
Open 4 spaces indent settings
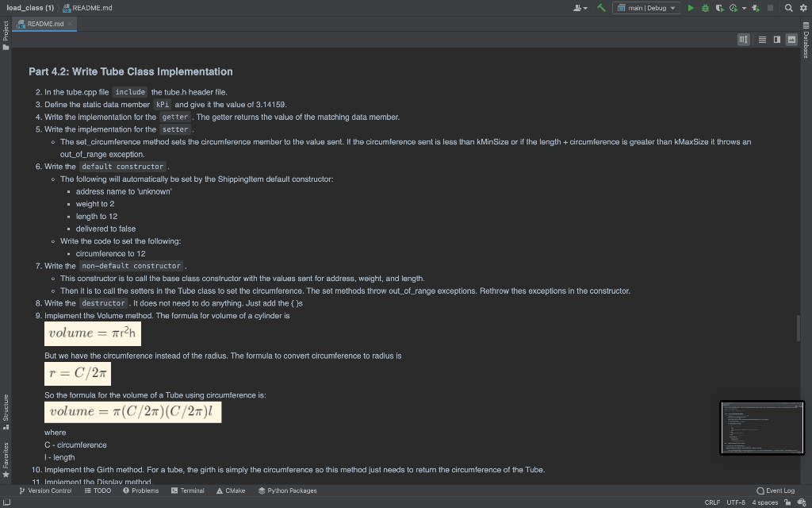(x=765, y=502)
